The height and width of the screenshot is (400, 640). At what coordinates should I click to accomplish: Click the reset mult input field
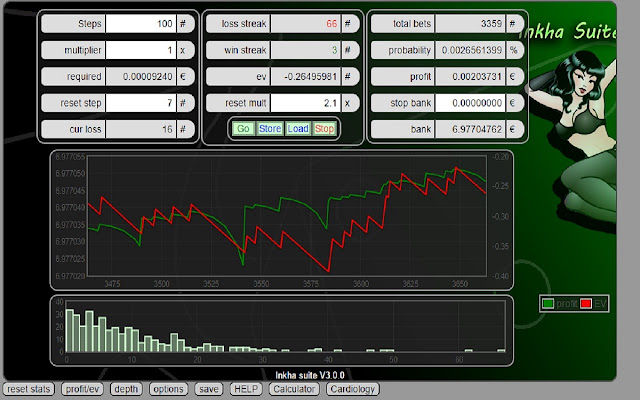point(306,103)
